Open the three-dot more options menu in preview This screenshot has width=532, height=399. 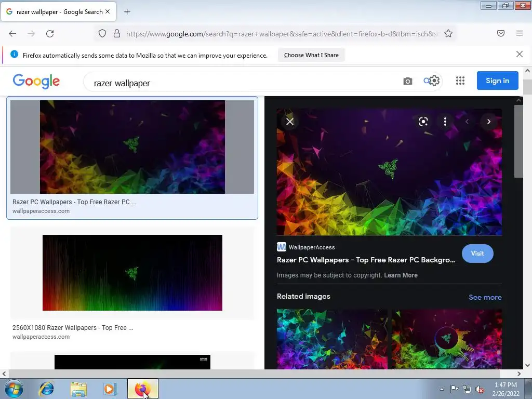[445, 122]
